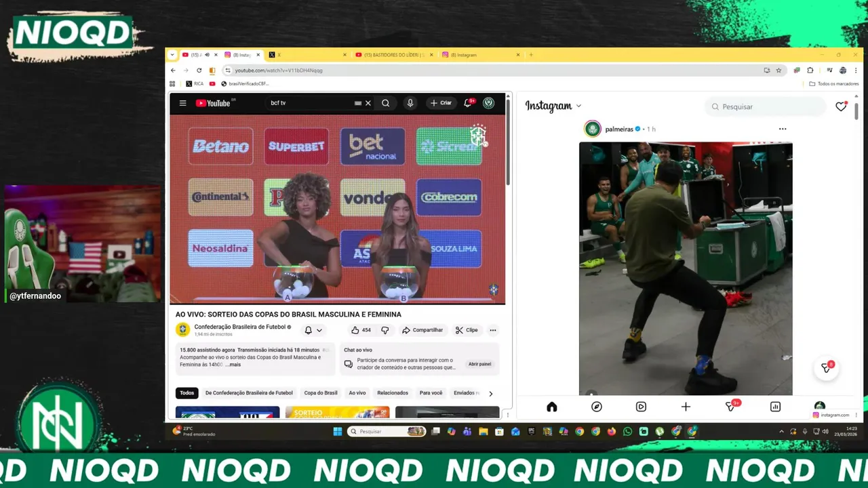868x488 pixels.
Task: Open the RICA bookmark
Action: 195,84
